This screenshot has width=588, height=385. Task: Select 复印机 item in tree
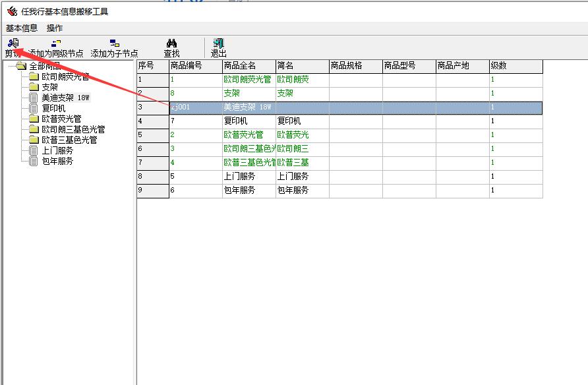53,108
